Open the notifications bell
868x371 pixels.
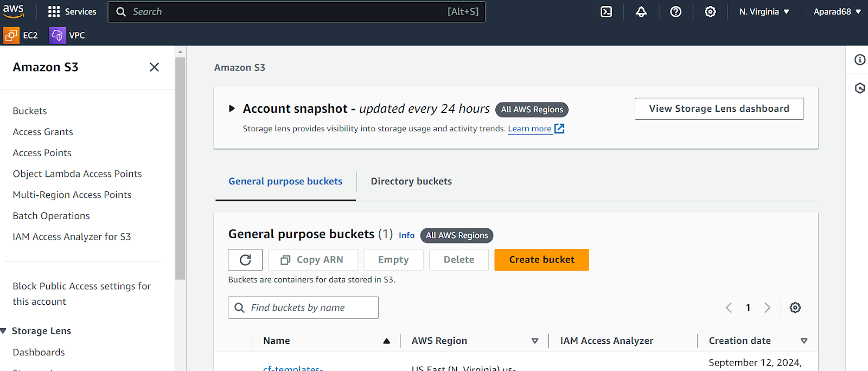tap(641, 11)
